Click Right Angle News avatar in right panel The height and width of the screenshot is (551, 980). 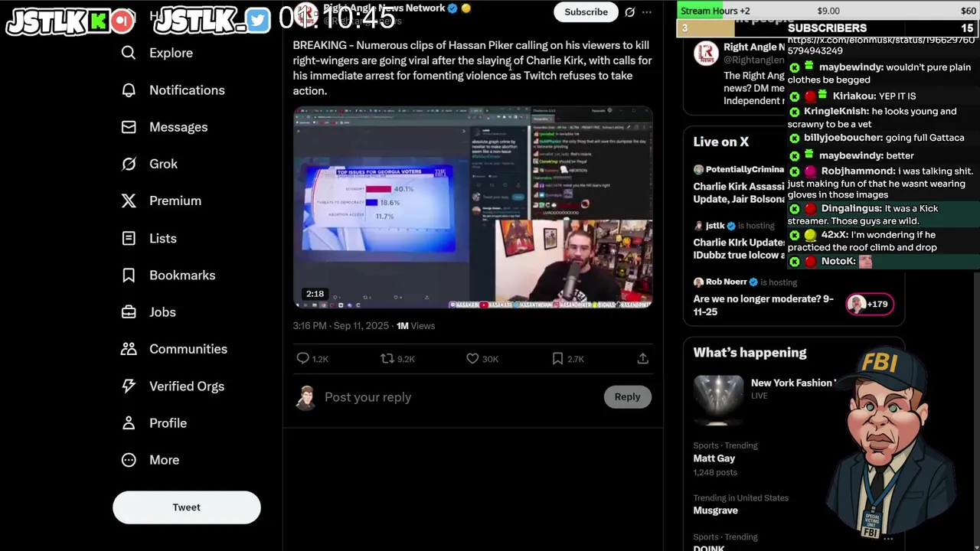pos(706,54)
